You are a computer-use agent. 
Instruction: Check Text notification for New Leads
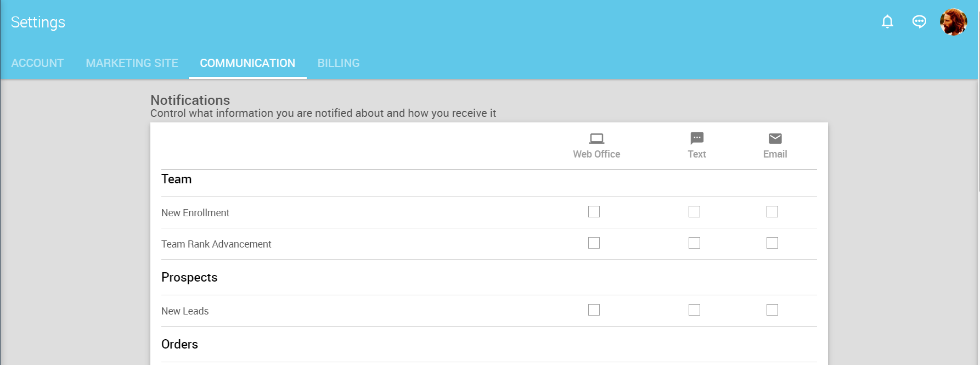(694, 310)
